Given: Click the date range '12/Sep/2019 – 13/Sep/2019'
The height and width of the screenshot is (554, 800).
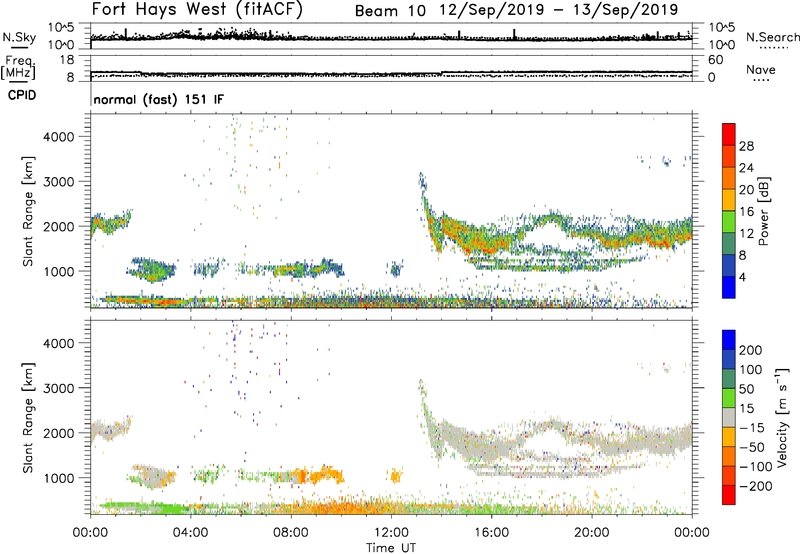Looking at the screenshot, I should pos(559,10).
